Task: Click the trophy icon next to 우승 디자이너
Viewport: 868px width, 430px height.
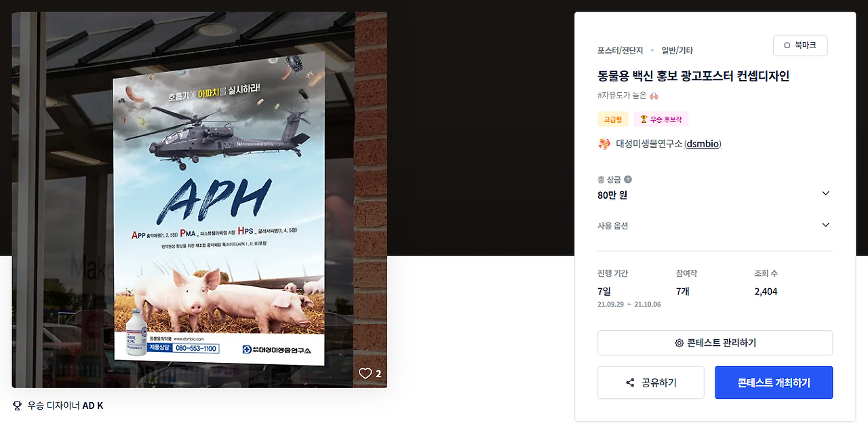Action: point(18,406)
